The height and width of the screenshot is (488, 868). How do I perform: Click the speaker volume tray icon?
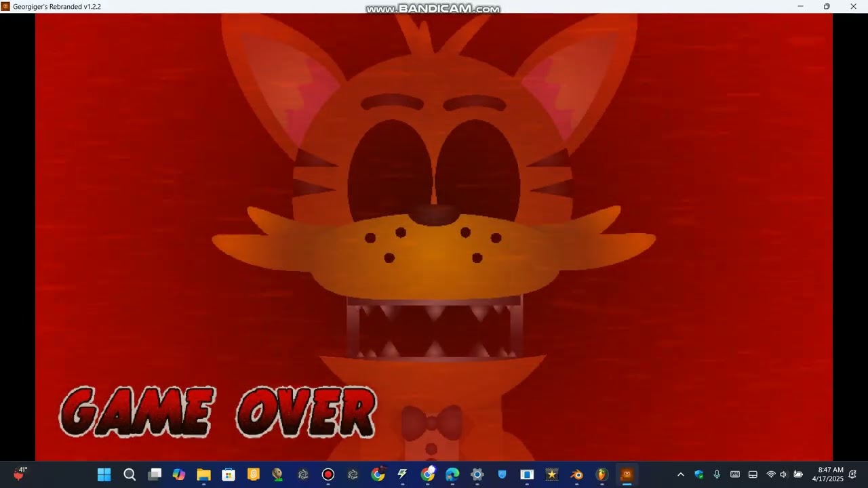point(784,474)
